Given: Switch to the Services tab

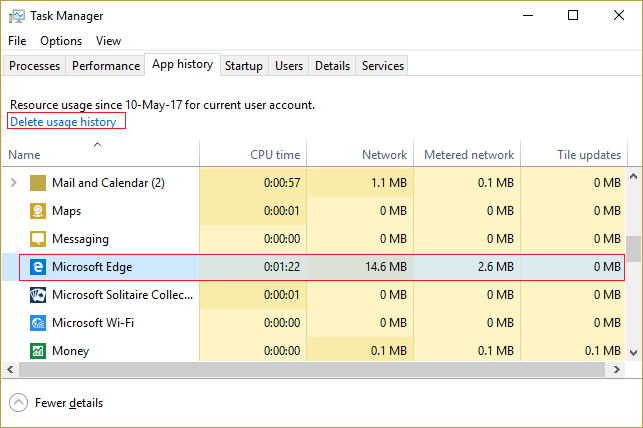Looking at the screenshot, I should (x=383, y=66).
